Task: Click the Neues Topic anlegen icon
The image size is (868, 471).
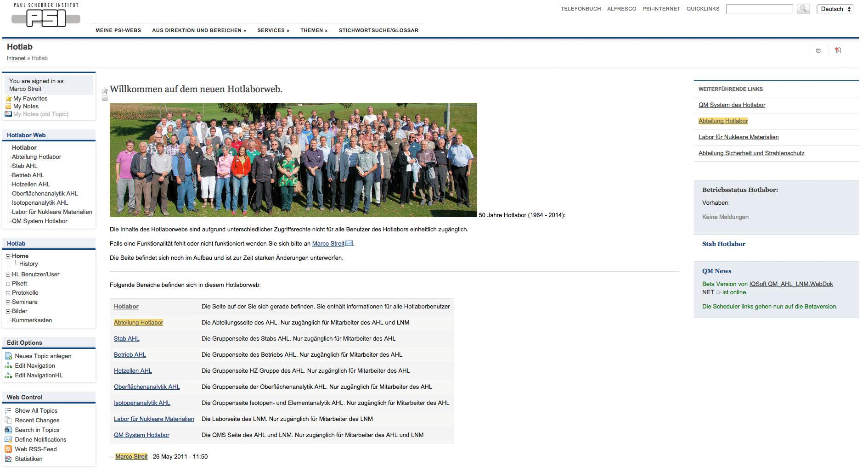Action: click(x=8, y=356)
